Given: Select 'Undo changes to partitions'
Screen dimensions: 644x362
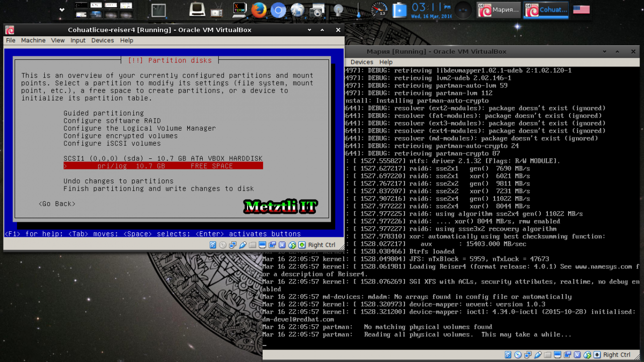Looking at the screenshot, I should pyautogui.click(x=118, y=181).
